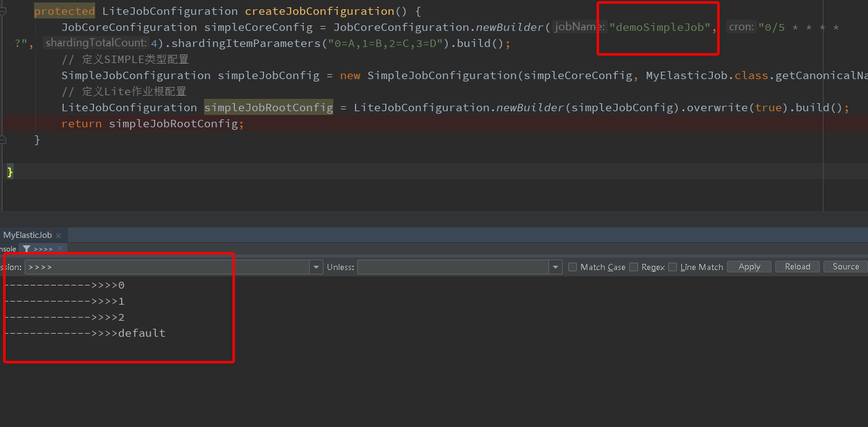Enable the Line Match checkbox
The image size is (868, 427).
click(673, 267)
